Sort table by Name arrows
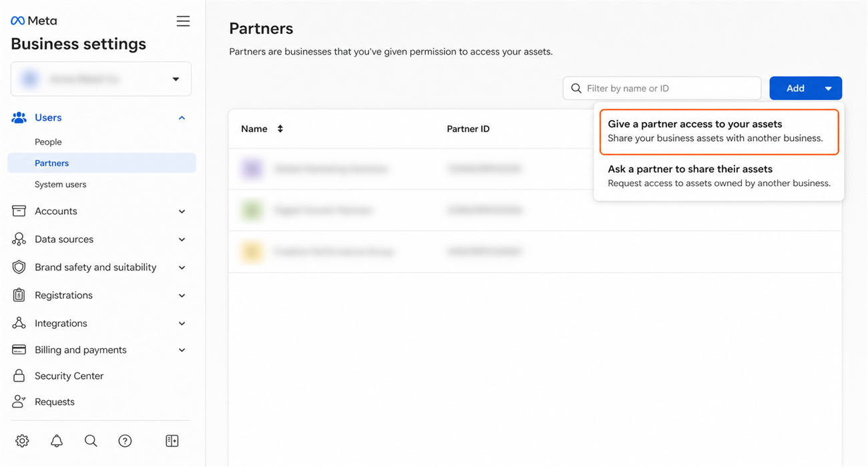 (x=280, y=129)
